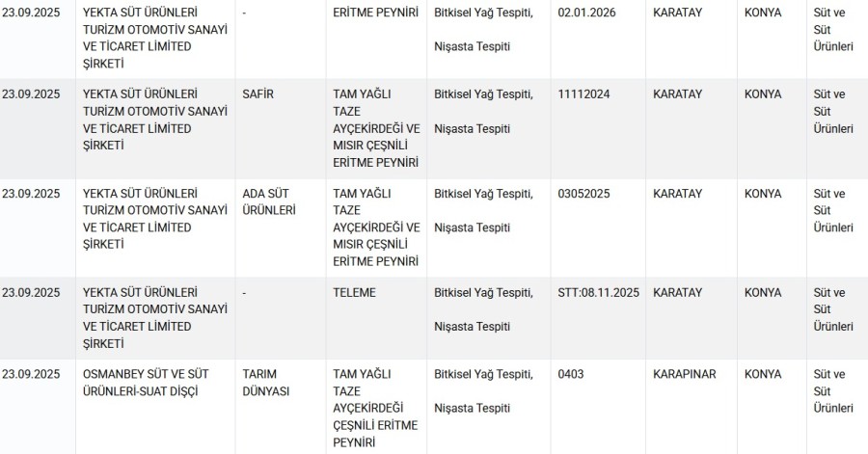Select OSMANBEY SÜT VE SÜT ÜRÜNLERİ company cell

click(146, 383)
